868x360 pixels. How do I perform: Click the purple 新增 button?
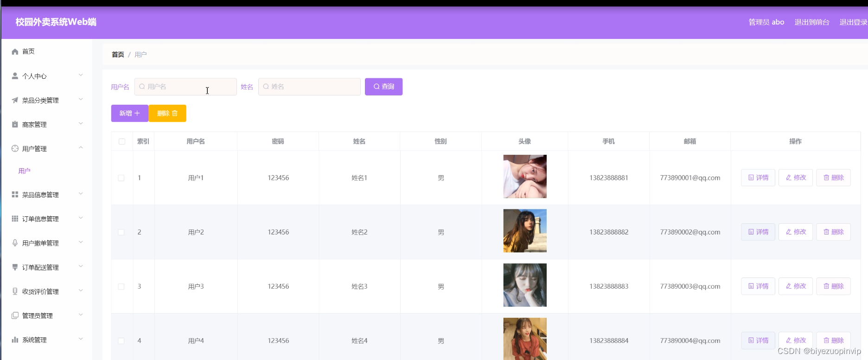pos(130,113)
